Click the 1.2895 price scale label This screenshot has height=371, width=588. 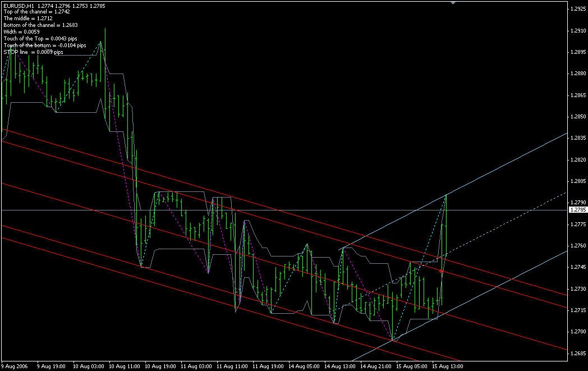(x=578, y=52)
